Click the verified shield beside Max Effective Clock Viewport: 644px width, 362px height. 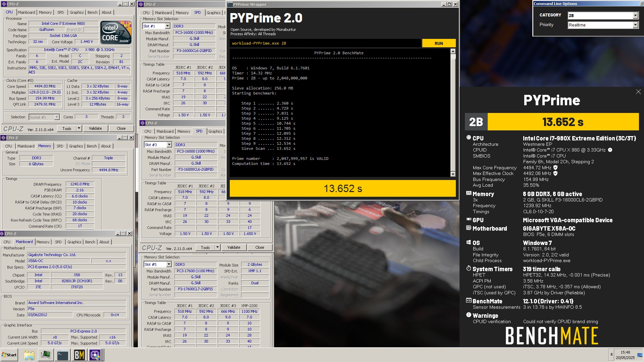coord(555,173)
